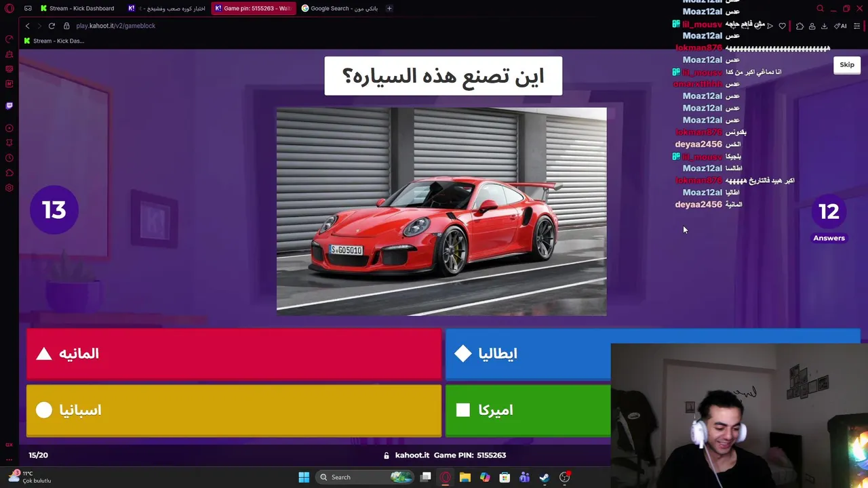Viewport: 868px width, 488px height.
Task: Open the history clock icon in sidebar
Action: coord(9,158)
